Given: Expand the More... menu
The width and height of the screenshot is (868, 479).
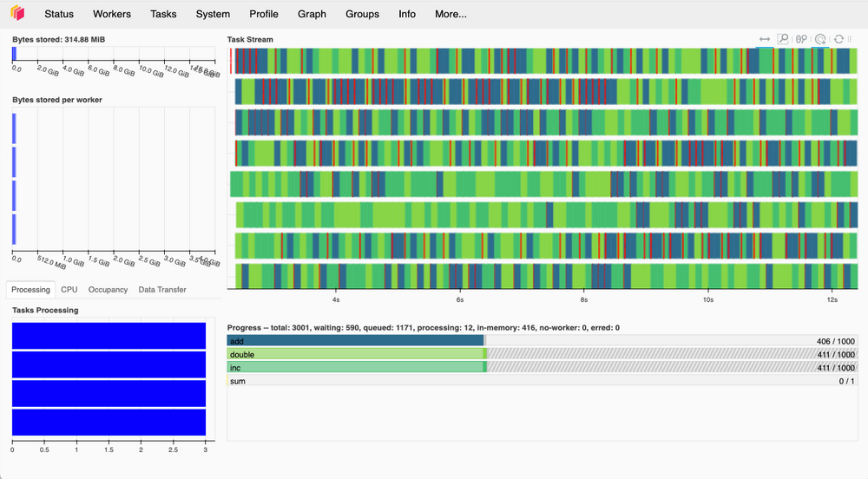Looking at the screenshot, I should (450, 14).
